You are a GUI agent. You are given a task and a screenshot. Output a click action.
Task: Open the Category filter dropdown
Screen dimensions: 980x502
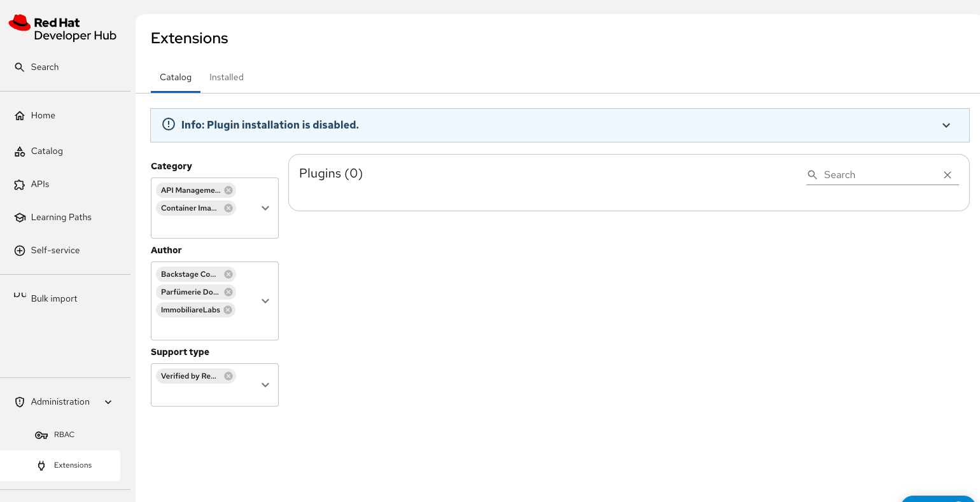[x=265, y=208]
